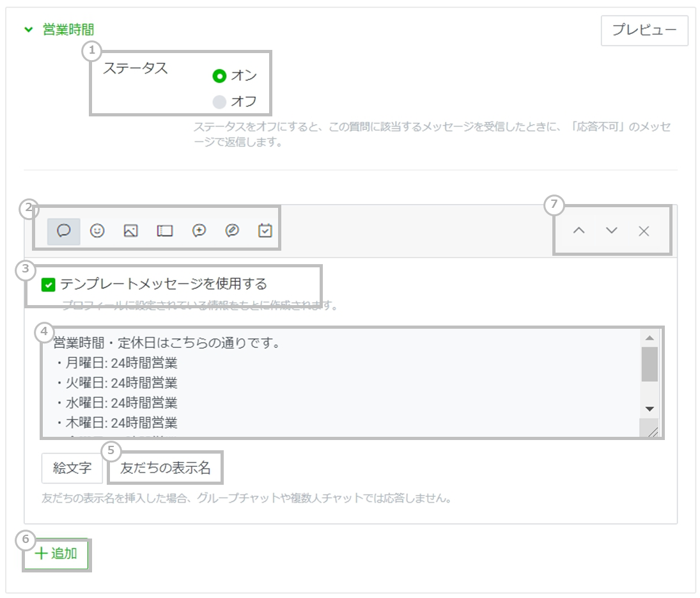
Task: Click the ＋追加 button
Action: click(56, 554)
